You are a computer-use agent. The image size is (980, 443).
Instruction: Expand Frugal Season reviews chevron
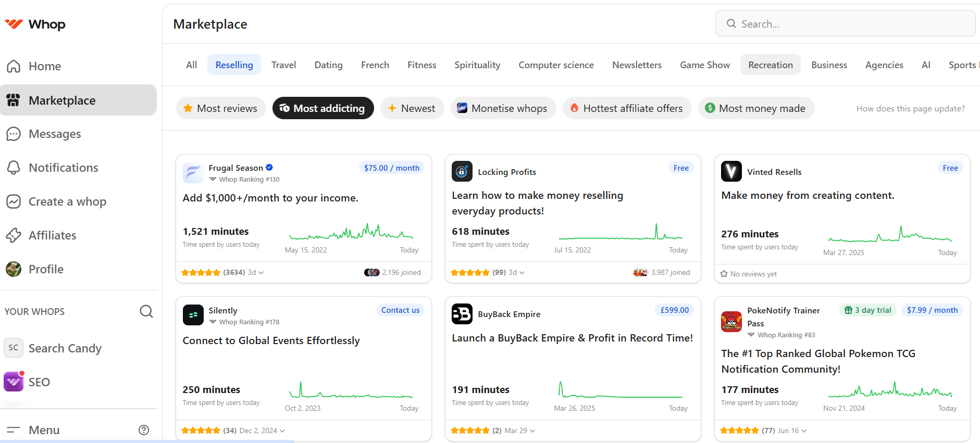tap(261, 273)
